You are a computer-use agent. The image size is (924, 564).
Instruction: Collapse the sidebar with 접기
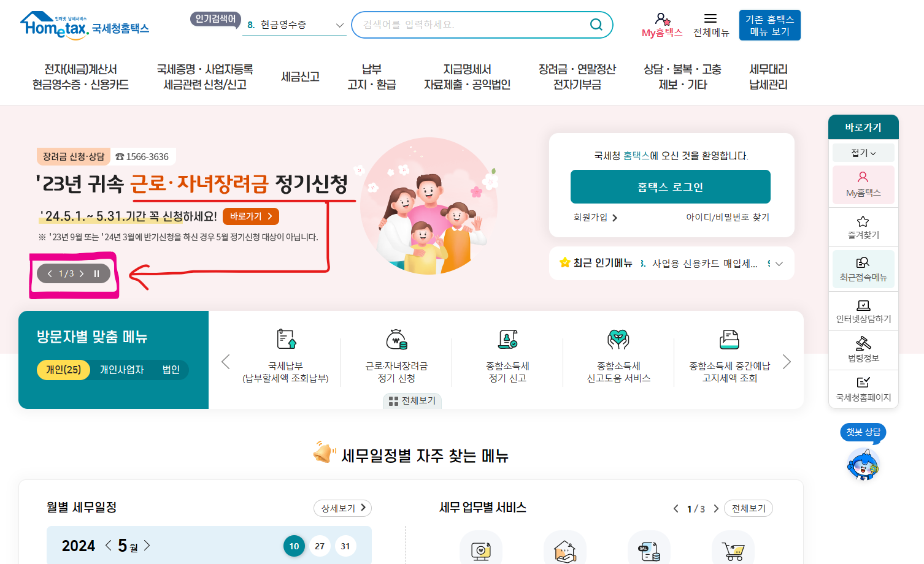tap(863, 151)
